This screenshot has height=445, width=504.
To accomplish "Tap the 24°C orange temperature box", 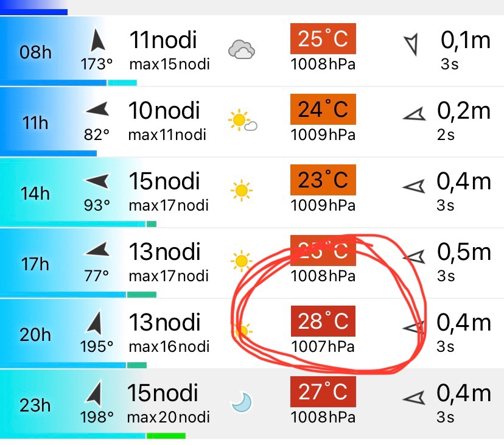I will click(x=323, y=110).
